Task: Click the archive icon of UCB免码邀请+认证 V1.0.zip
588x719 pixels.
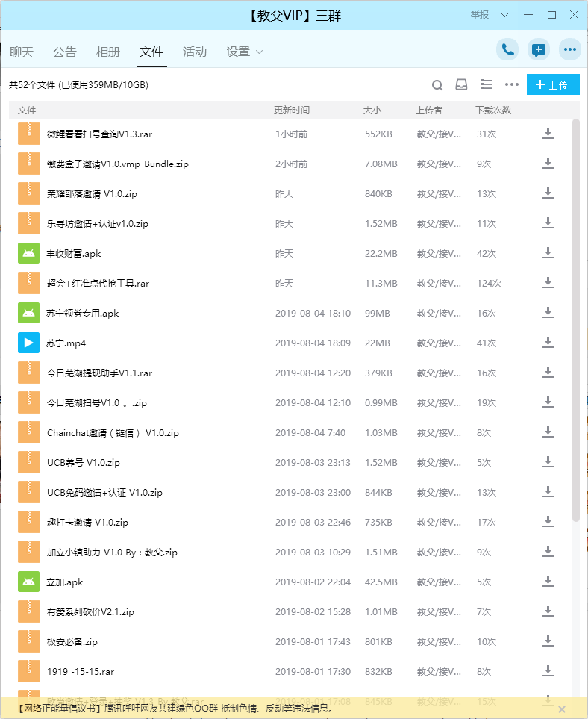Action: click(28, 492)
